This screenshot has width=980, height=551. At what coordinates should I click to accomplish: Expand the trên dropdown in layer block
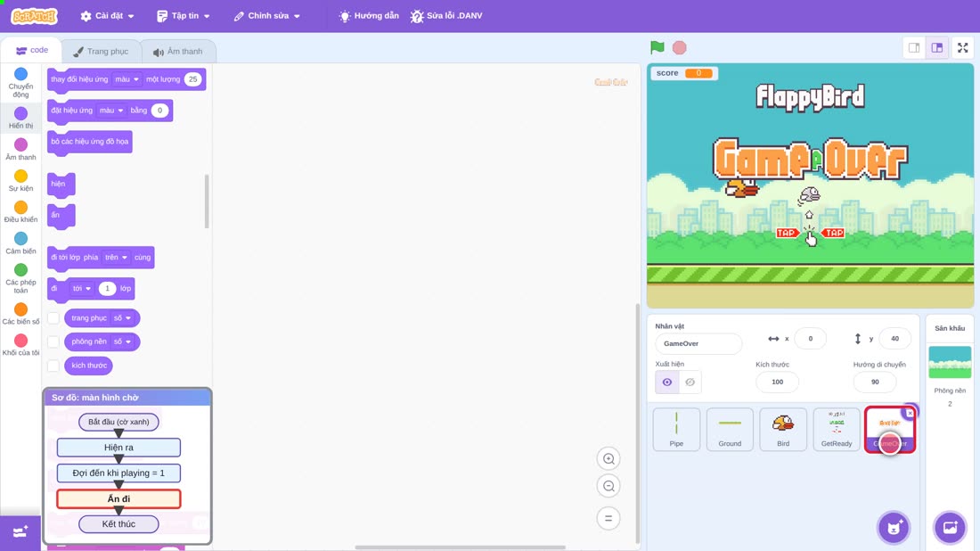pos(116,257)
